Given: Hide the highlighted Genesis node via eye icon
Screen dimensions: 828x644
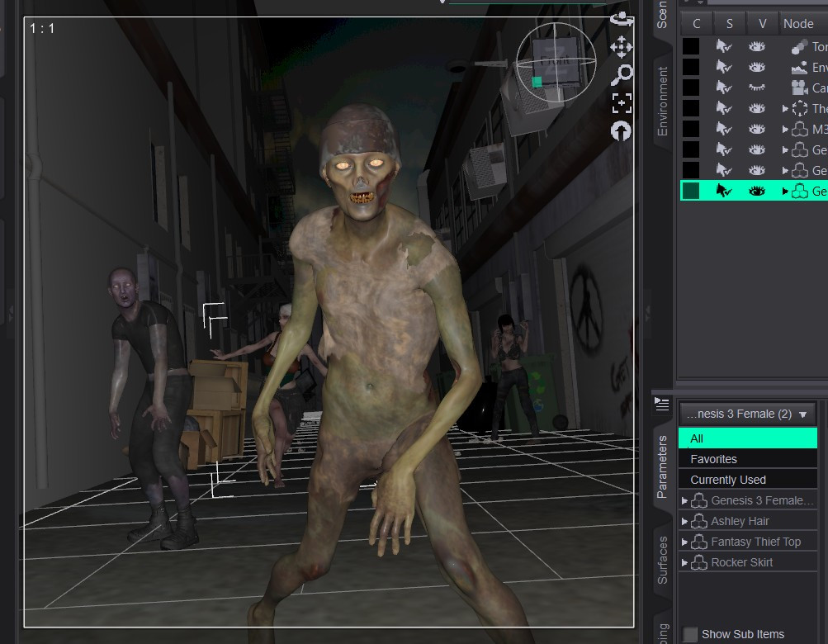Looking at the screenshot, I should (x=757, y=192).
